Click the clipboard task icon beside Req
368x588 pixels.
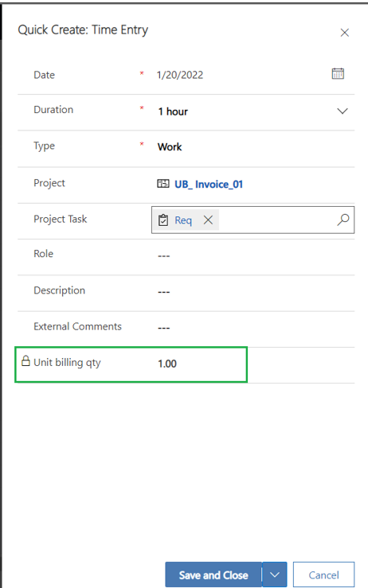tap(163, 220)
